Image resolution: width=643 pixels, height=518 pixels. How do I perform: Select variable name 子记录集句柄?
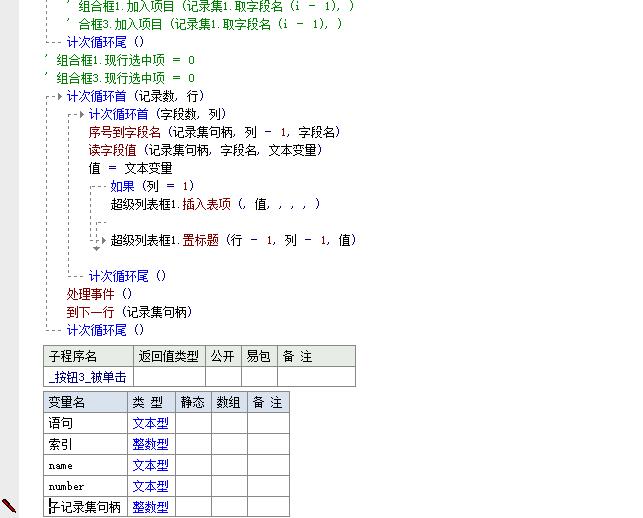coord(86,507)
